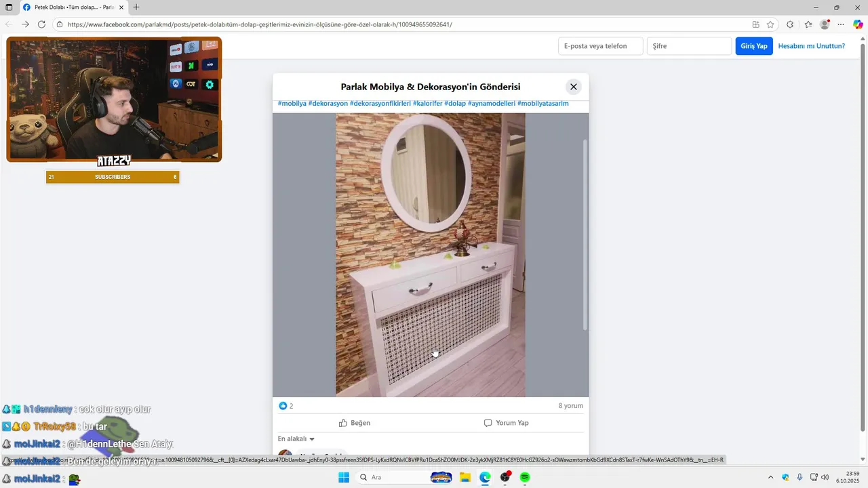Open the #kalorifer hashtag
This screenshot has width=868, height=488.
pos(428,104)
